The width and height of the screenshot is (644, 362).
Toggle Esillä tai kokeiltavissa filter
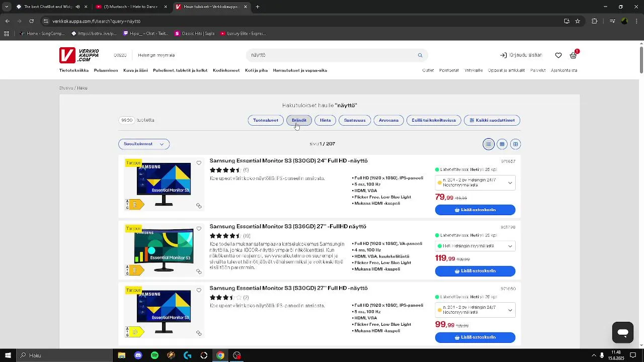point(434,120)
